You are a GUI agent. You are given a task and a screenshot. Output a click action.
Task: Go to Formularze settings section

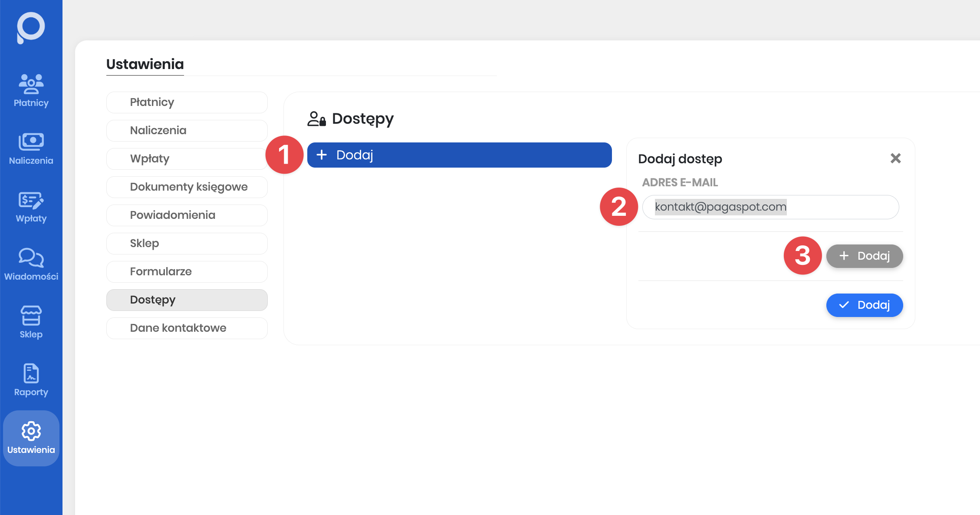tap(187, 272)
